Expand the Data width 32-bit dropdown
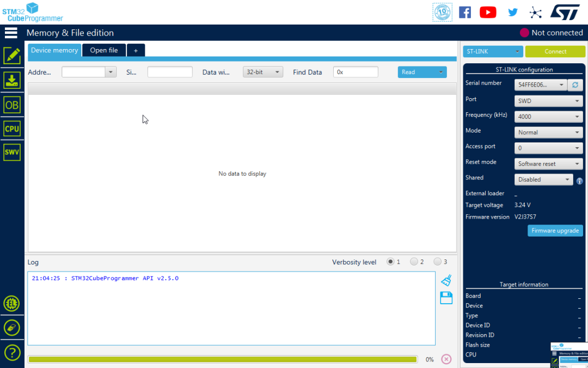This screenshot has height=368, width=588. [263, 72]
